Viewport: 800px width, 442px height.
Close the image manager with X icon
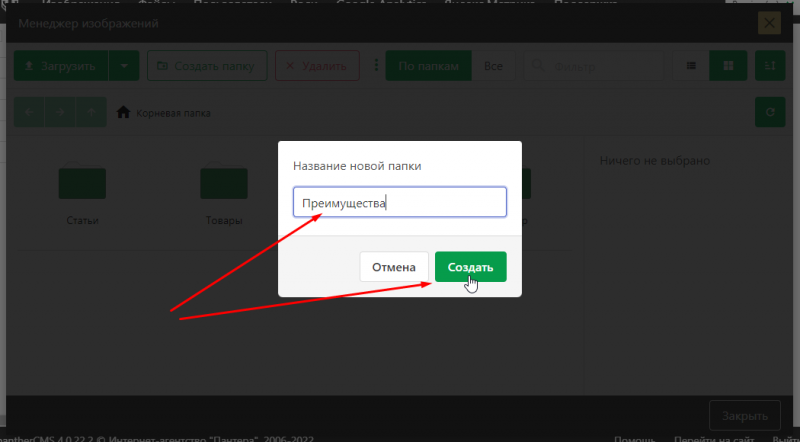[x=769, y=23]
